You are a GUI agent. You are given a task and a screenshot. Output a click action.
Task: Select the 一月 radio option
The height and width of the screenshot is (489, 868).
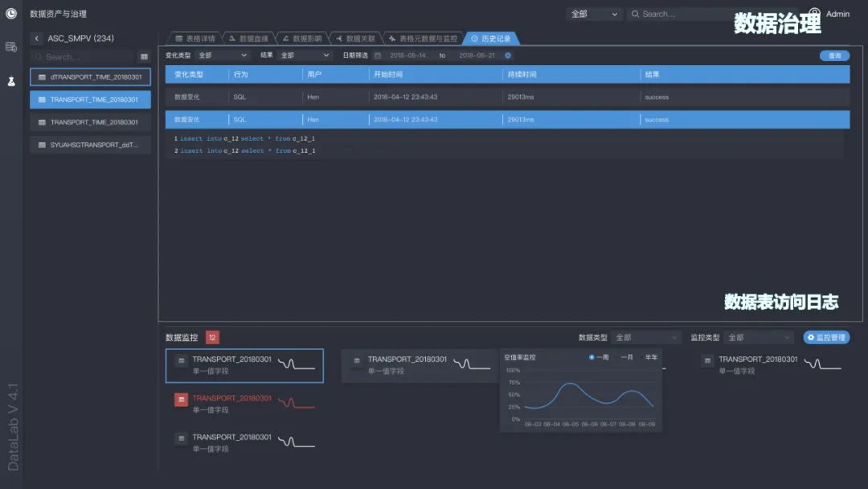point(624,357)
